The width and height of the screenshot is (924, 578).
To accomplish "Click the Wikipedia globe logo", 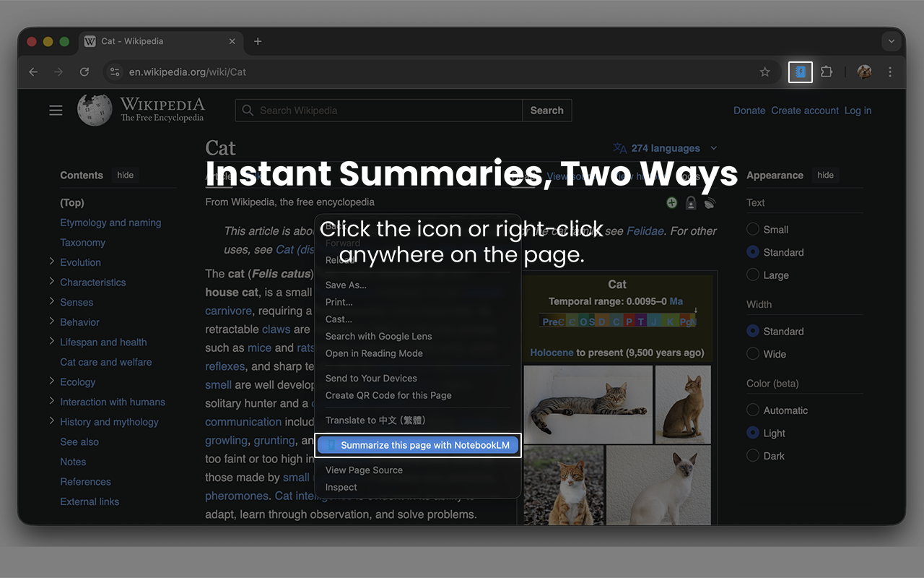I will click(95, 111).
